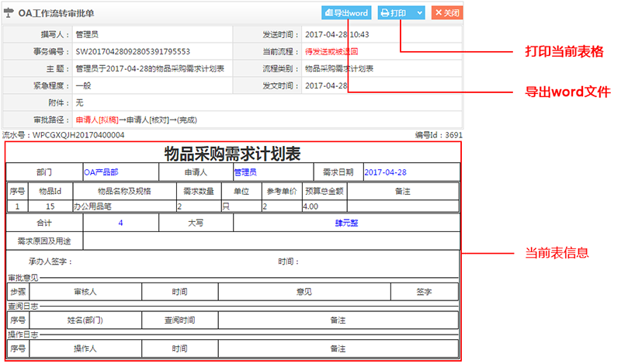Click the blue 管理员 applicant value
The image size is (621, 364).
[245, 172]
